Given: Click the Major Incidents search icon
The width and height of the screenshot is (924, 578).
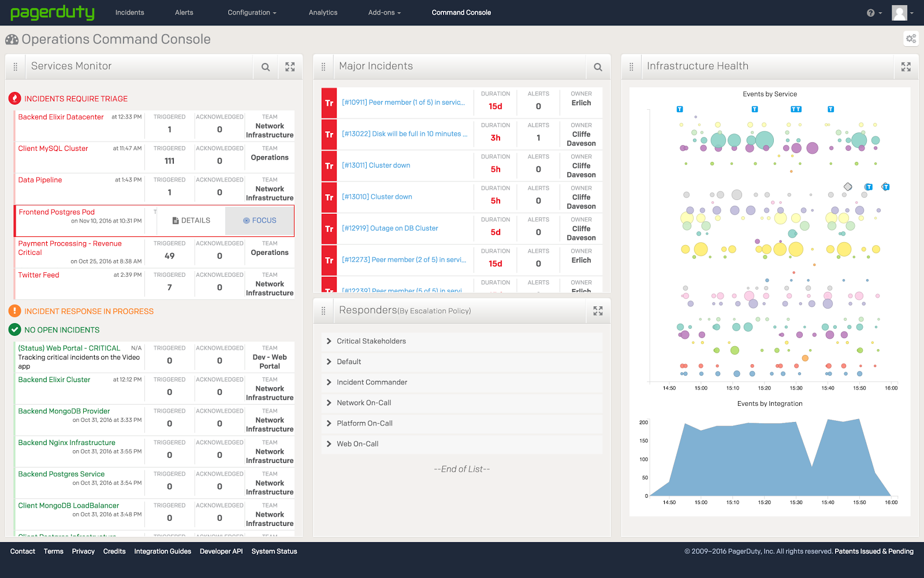Looking at the screenshot, I should coord(598,67).
